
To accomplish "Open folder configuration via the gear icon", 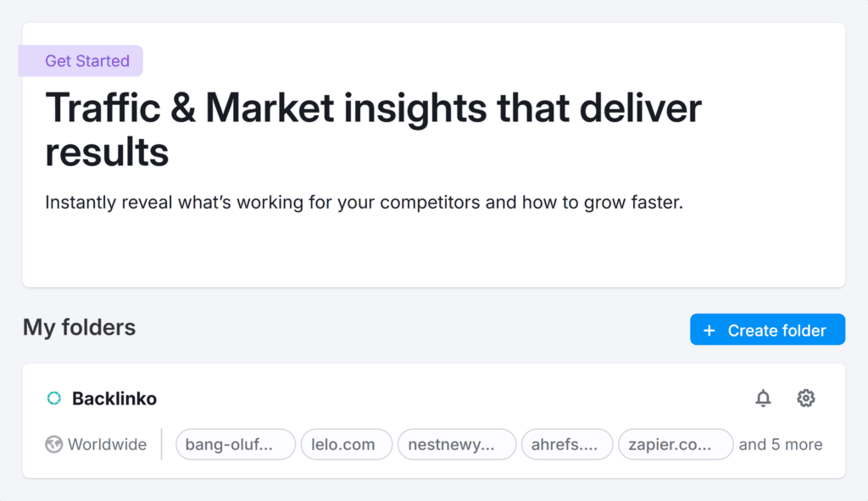I will tap(805, 398).
